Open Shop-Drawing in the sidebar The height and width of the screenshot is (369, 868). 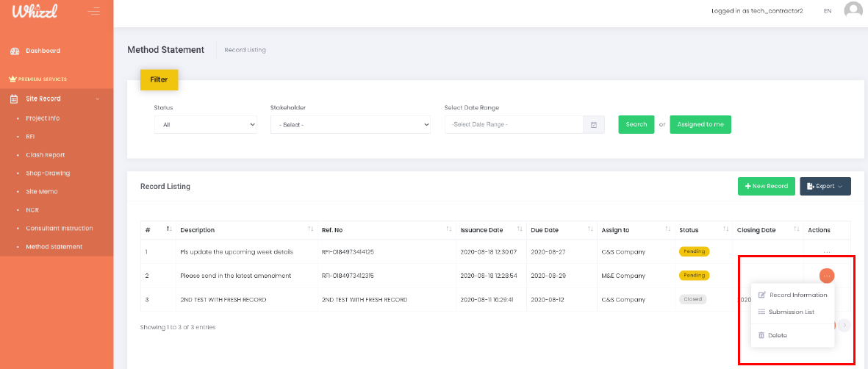(48, 173)
